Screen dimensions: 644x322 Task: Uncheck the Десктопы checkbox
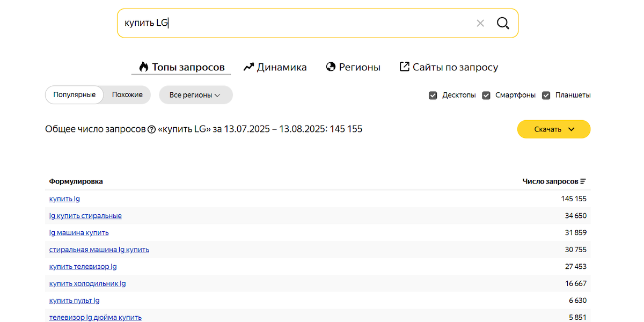[x=433, y=95]
